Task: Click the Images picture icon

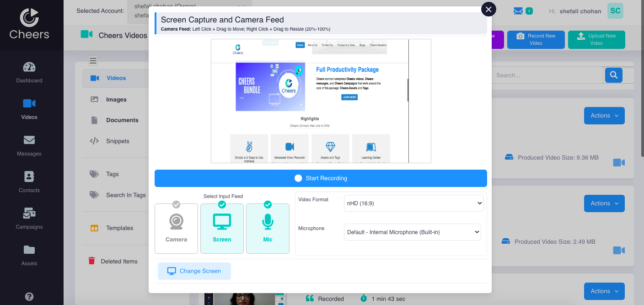Action: [x=94, y=99]
